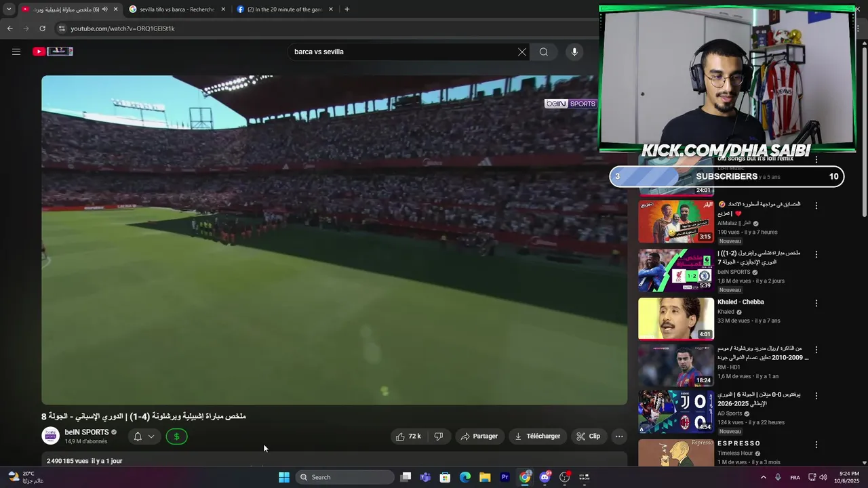Close the 'sevilla tifo vs barca' tab

point(223,9)
